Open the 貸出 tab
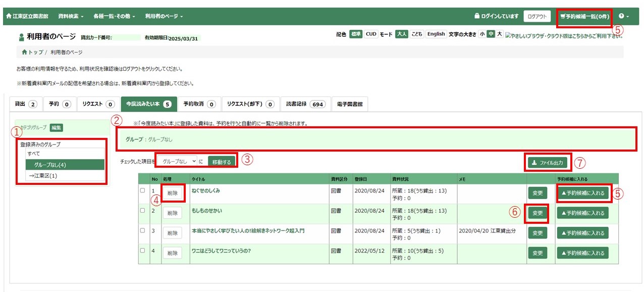The height and width of the screenshot is (292, 644). point(26,104)
